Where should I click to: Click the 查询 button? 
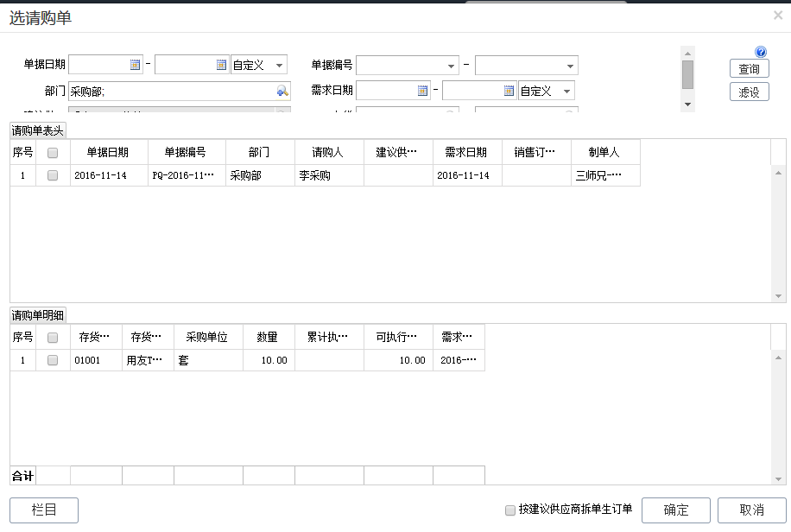pos(749,69)
